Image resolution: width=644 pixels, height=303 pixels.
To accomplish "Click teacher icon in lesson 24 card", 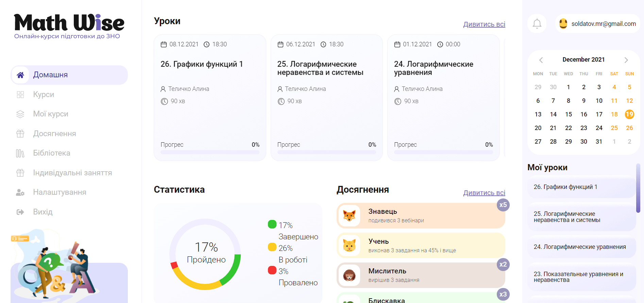I will point(396,89).
